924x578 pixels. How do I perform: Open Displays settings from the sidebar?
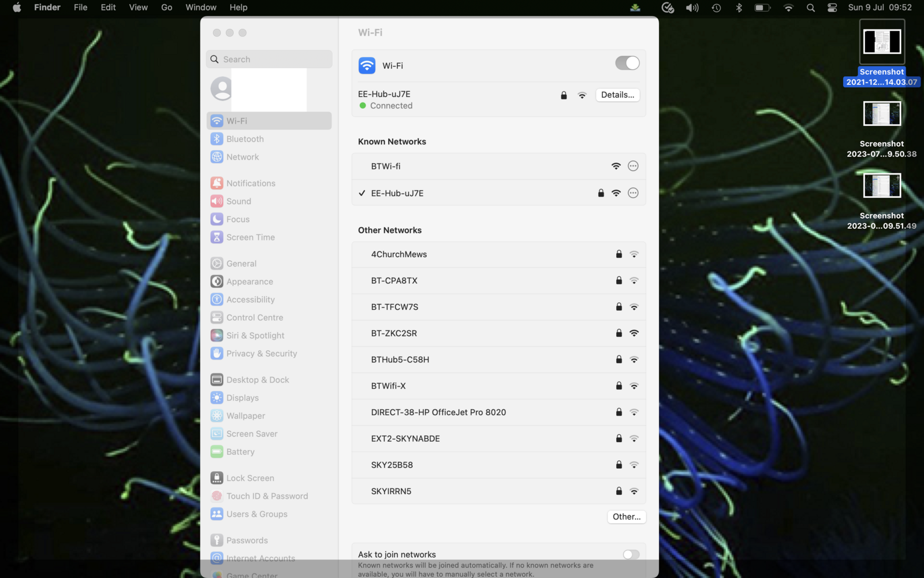tap(242, 398)
